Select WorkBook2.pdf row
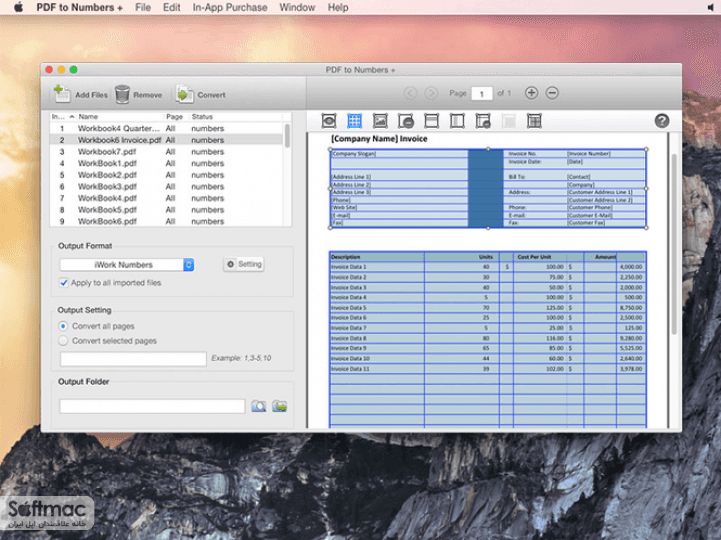Viewport: 721px width, 540px height. [166, 175]
